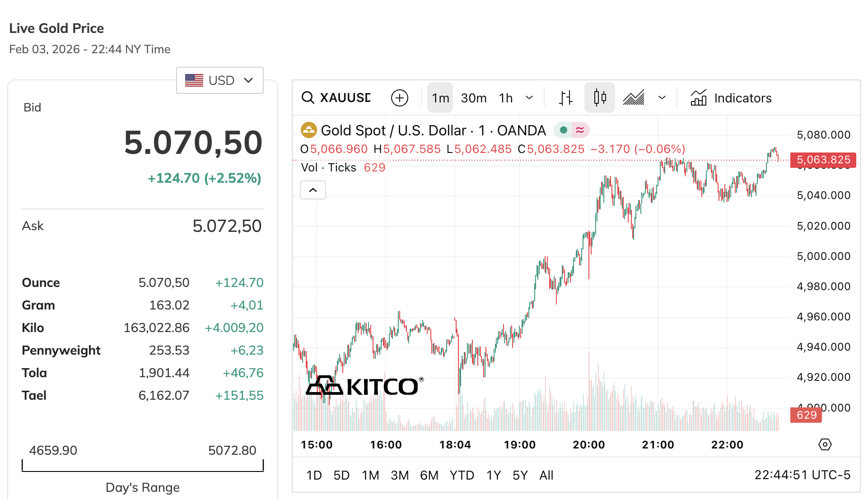This screenshot has width=868, height=499.
Task: Click the All time range button
Action: [546, 475]
